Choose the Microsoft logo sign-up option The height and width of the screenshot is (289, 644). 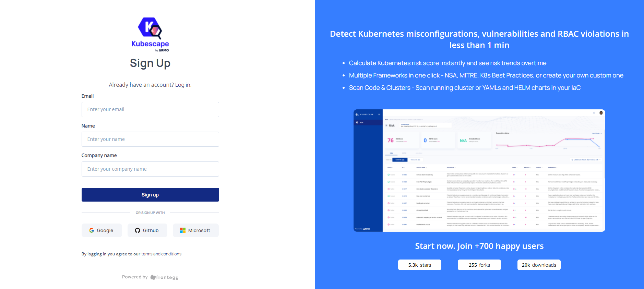coord(195,230)
